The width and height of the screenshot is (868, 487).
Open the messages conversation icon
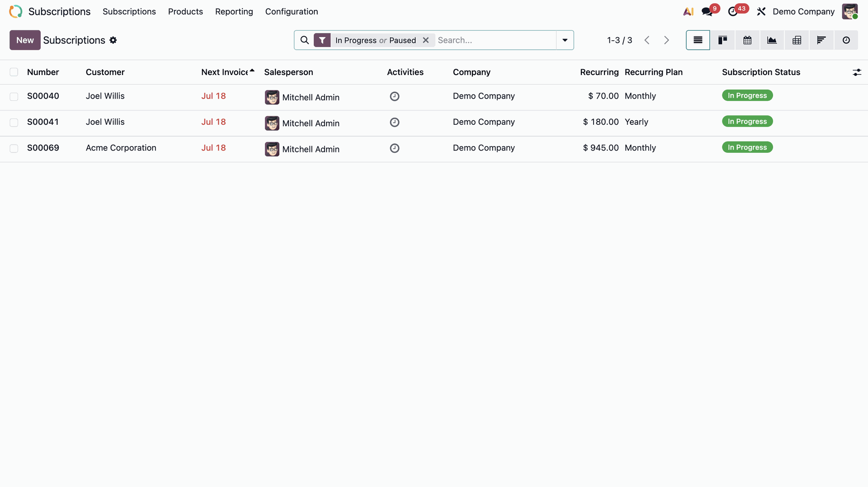click(707, 12)
